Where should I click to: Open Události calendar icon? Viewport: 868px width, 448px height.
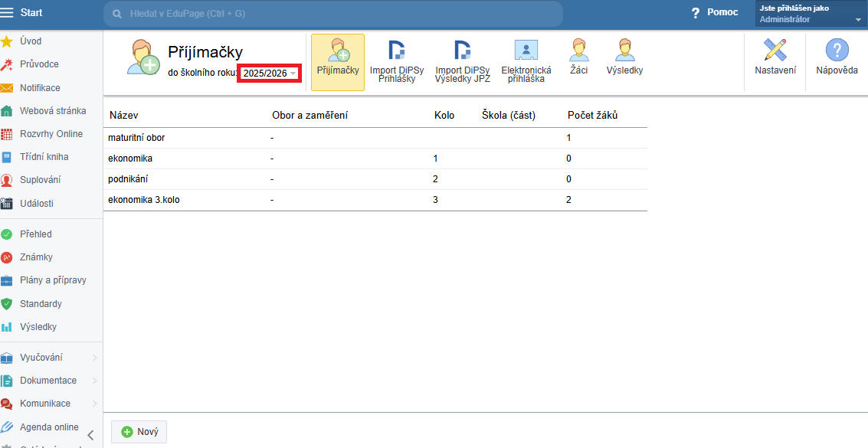(7, 204)
